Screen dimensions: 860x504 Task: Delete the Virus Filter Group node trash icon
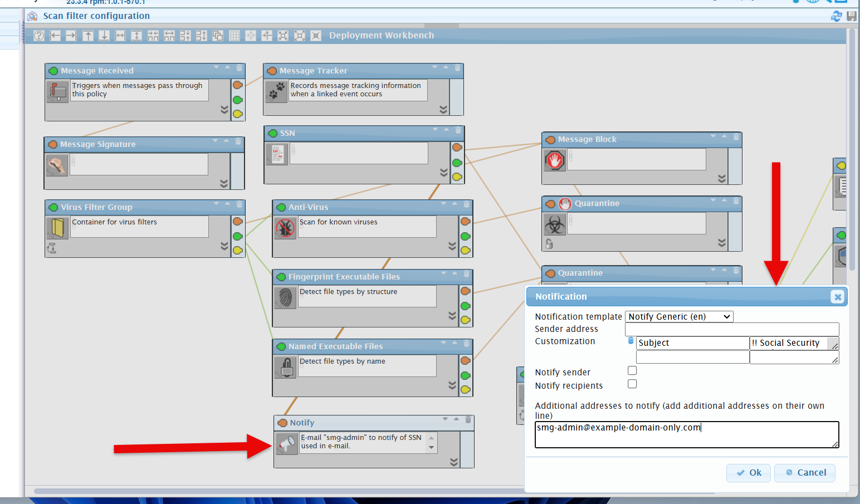click(240, 204)
